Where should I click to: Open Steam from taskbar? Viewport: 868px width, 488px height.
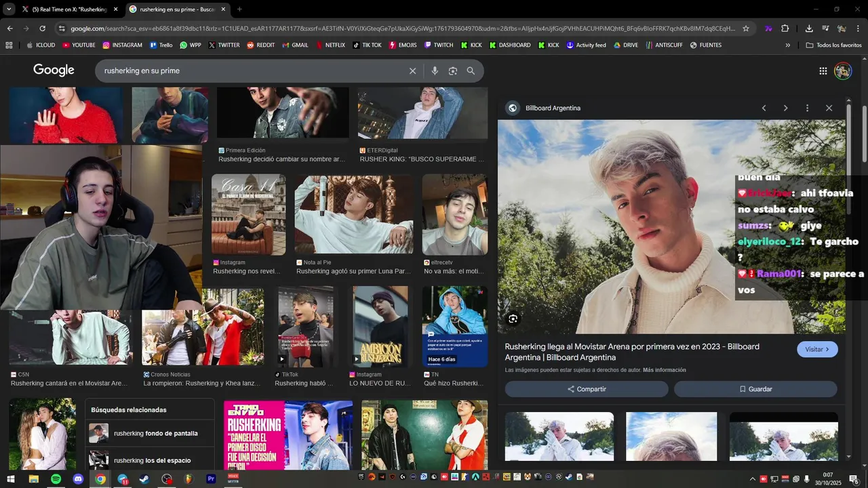[x=144, y=479]
